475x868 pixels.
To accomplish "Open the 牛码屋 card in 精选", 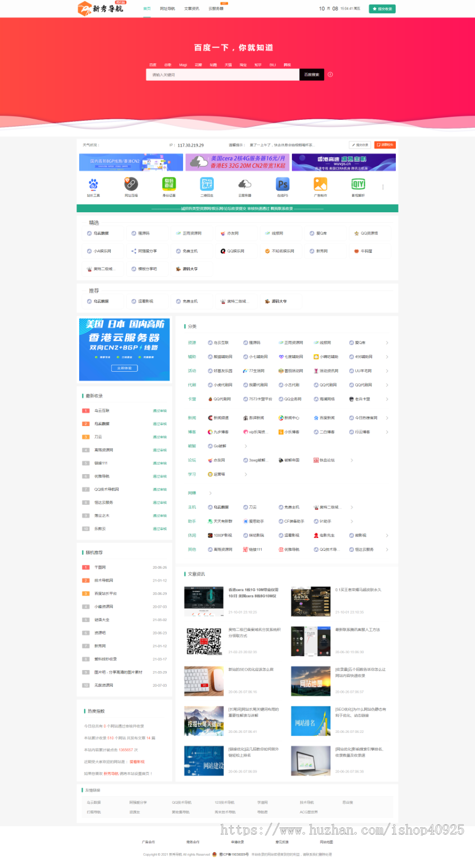I will (369, 251).
